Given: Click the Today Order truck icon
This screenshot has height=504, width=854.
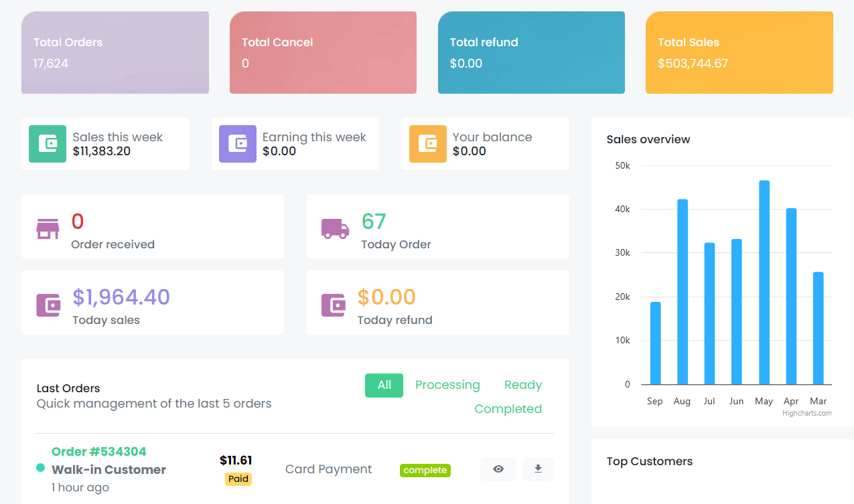Looking at the screenshot, I should coord(335,228).
